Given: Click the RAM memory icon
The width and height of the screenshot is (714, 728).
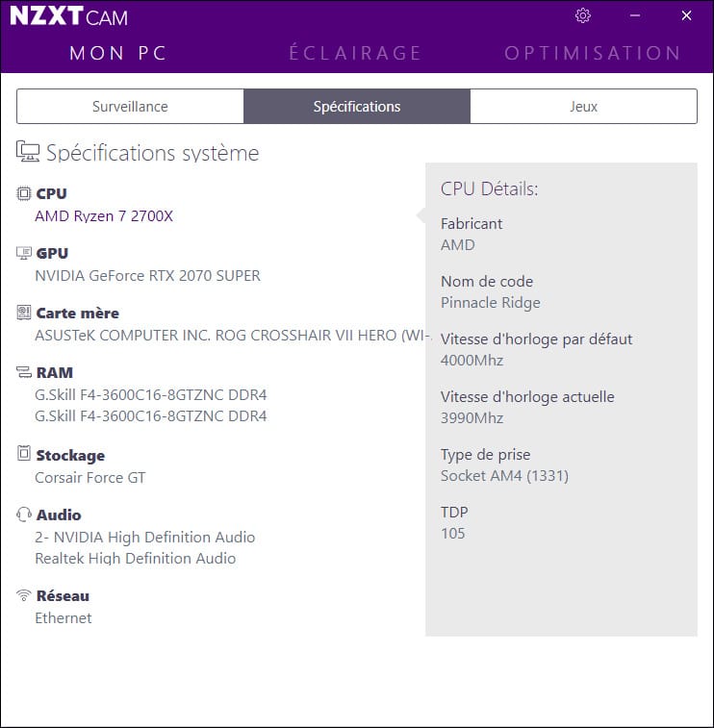Looking at the screenshot, I should pyautogui.click(x=24, y=372).
